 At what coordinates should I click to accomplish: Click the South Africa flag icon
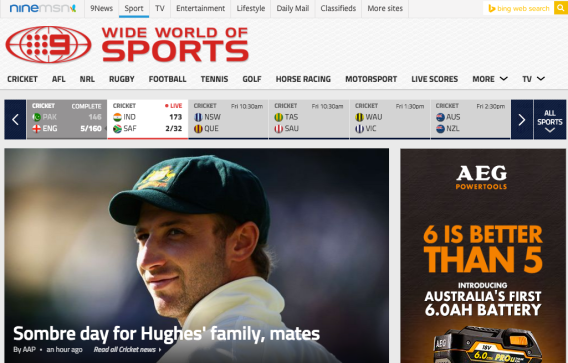click(117, 129)
